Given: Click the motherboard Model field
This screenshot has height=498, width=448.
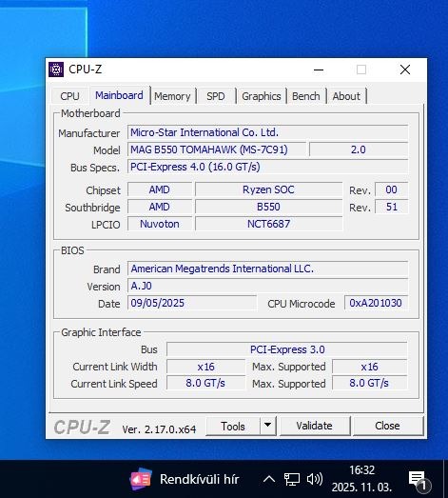Looking at the screenshot, I should (217, 149).
